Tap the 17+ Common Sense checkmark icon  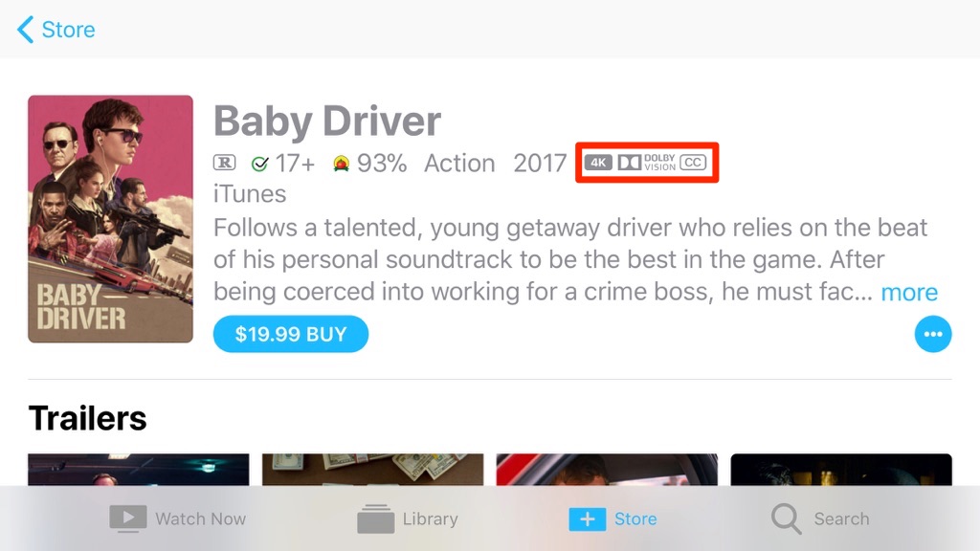[x=259, y=164]
